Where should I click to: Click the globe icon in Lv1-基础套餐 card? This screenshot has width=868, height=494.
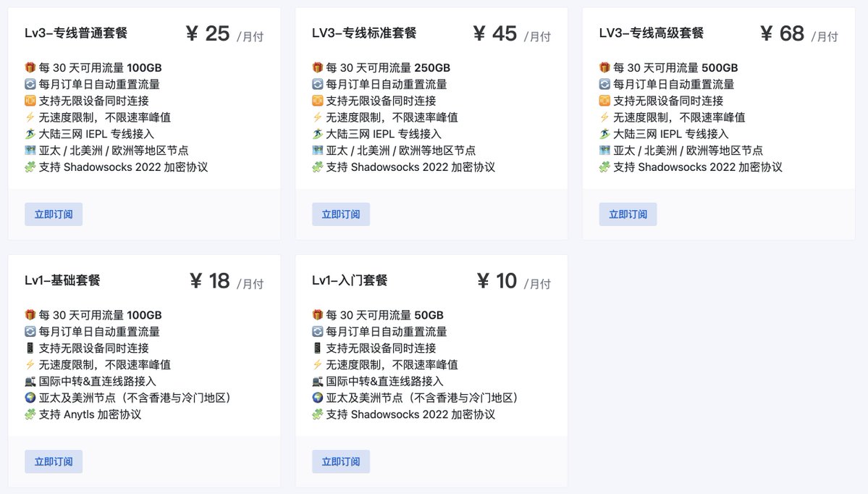(30, 398)
